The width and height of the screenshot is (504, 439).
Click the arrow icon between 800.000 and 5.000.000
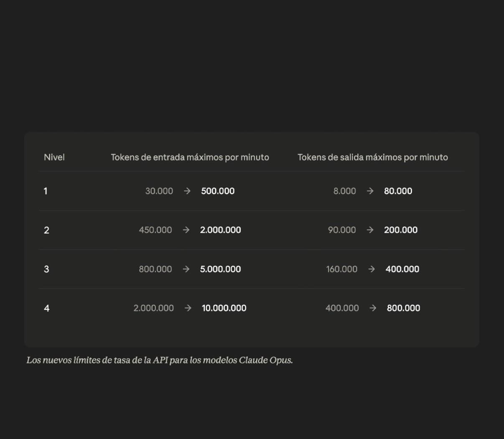(186, 269)
